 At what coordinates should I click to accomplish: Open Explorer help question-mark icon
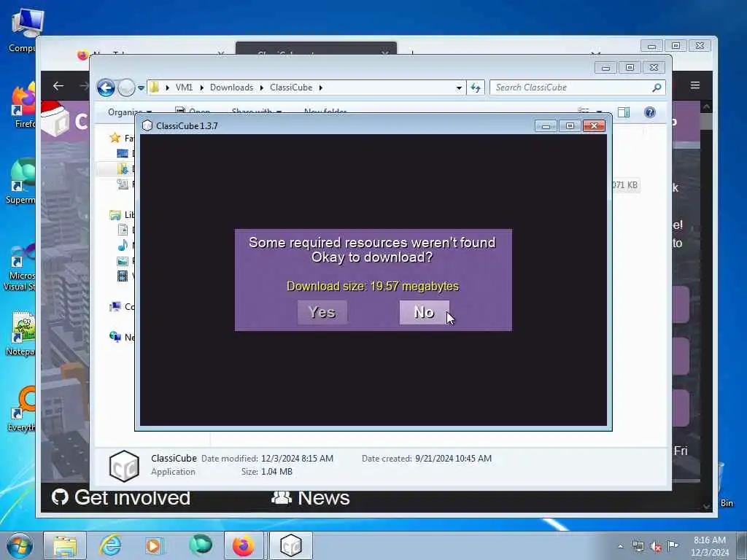click(650, 112)
